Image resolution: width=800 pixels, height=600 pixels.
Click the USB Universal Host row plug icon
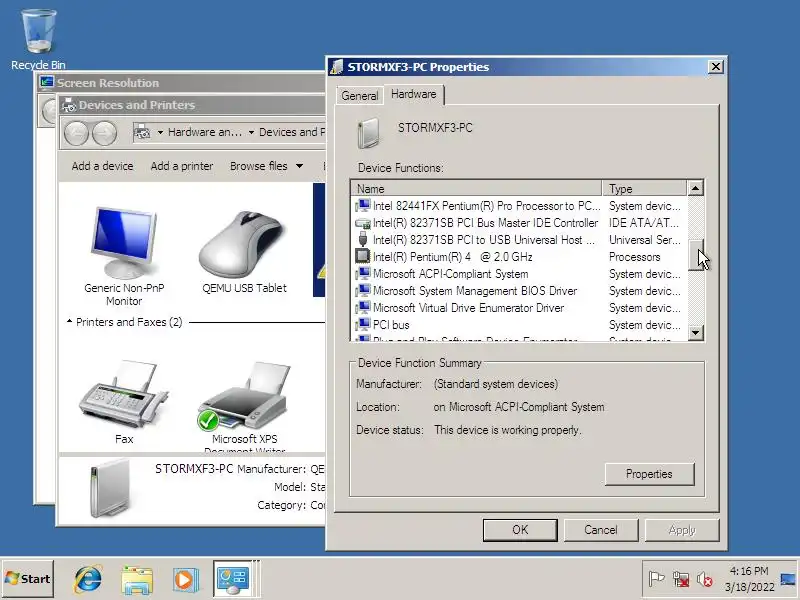click(363, 239)
